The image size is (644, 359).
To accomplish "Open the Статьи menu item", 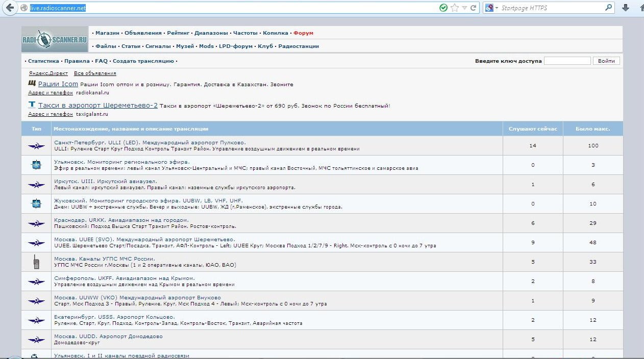I will click(x=131, y=46).
